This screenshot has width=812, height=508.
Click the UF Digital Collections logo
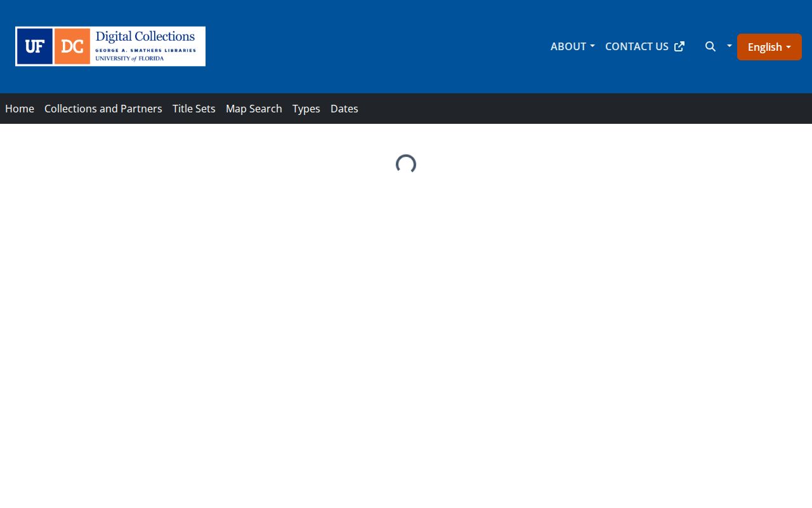[x=110, y=46]
